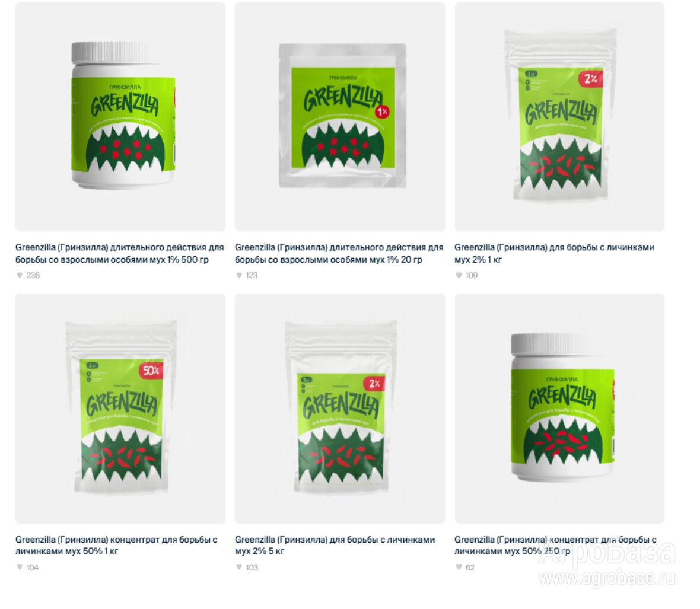700x609 pixels.
Task: Click heart icon with 103 likes
Action: (239, 567)
